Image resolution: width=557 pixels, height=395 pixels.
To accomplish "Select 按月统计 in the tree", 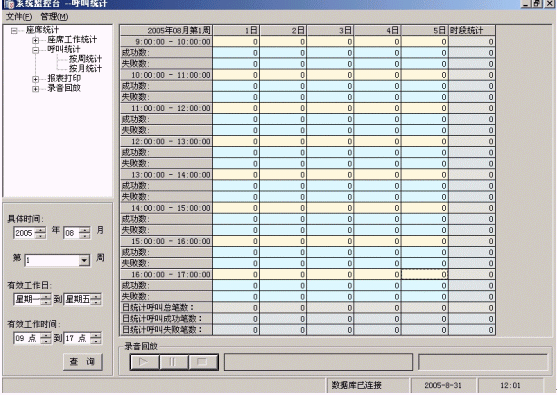I will click(85, 69).
